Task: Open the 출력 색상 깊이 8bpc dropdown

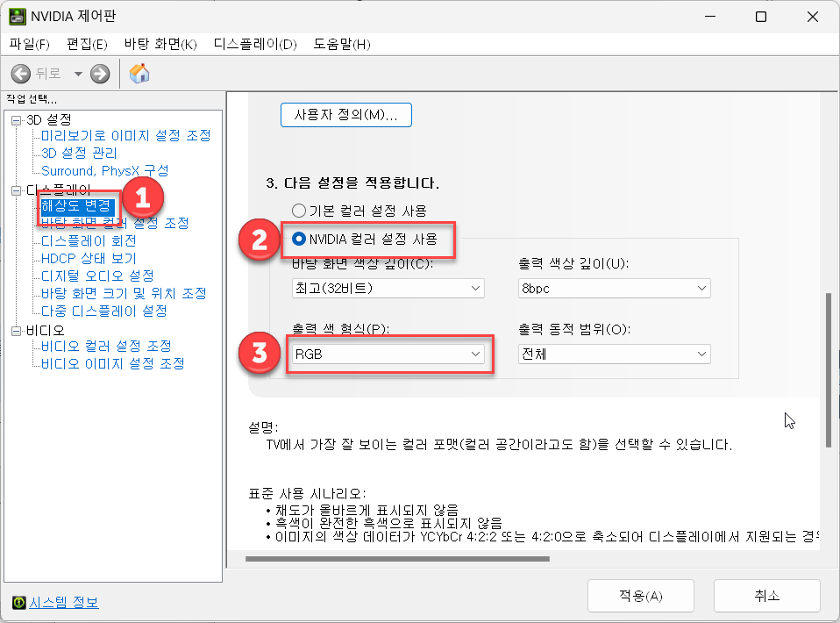Action: [x=615, y=289]
